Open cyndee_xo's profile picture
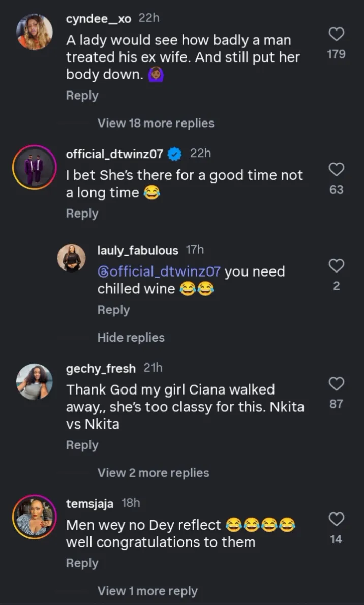364x605 pixels. pyautogui.click(x=35, y=32)
